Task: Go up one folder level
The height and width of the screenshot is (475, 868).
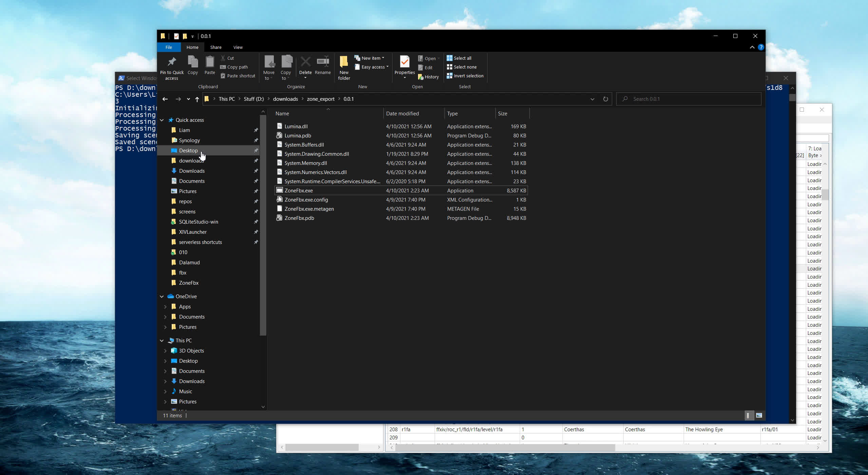Action: (197, 99)
